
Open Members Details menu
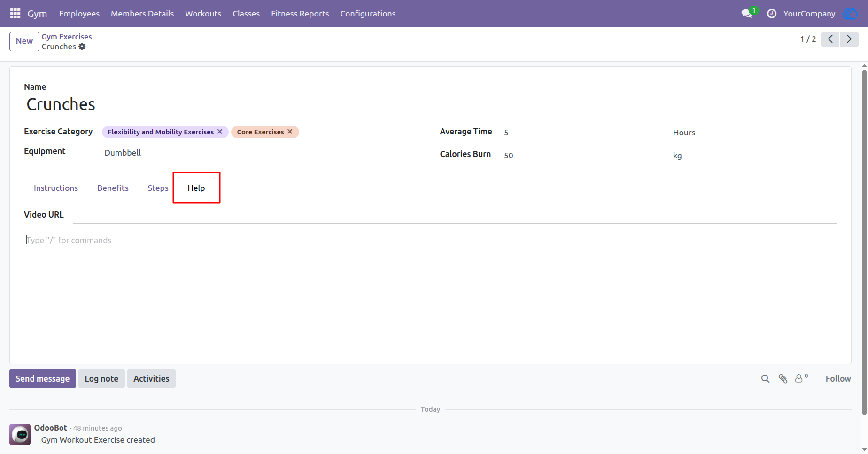(142, 14)
